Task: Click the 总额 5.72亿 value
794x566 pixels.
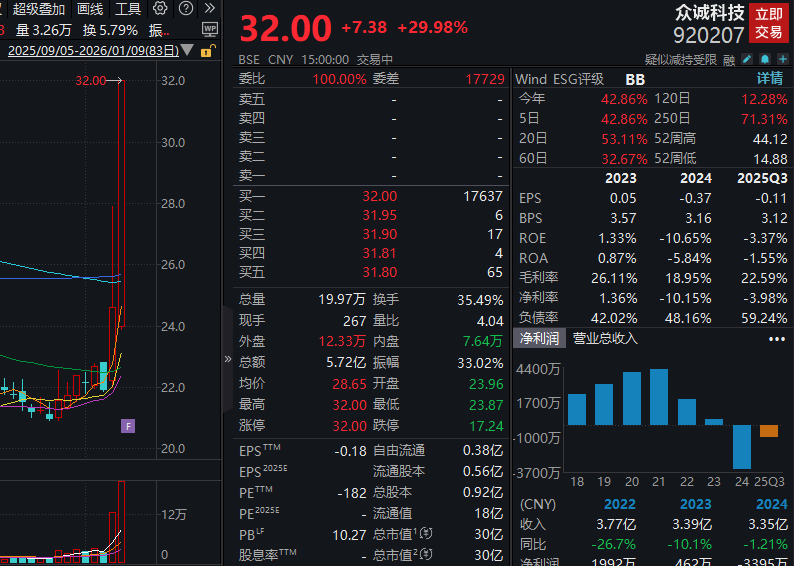Action: point(346,362)
